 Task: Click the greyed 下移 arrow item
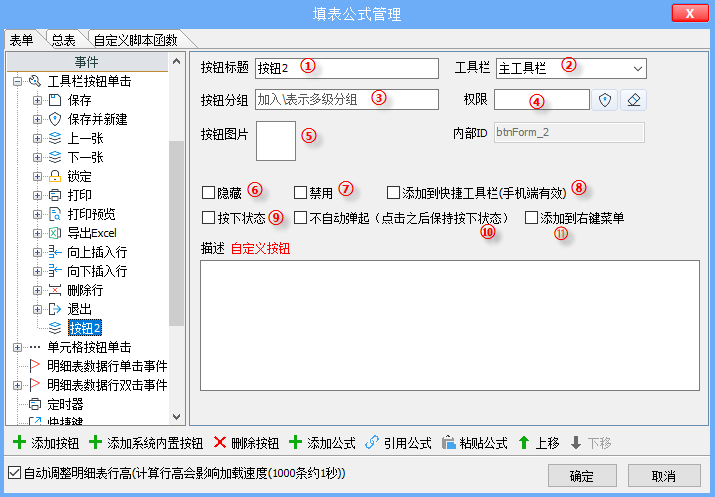[x=591, y=443]
